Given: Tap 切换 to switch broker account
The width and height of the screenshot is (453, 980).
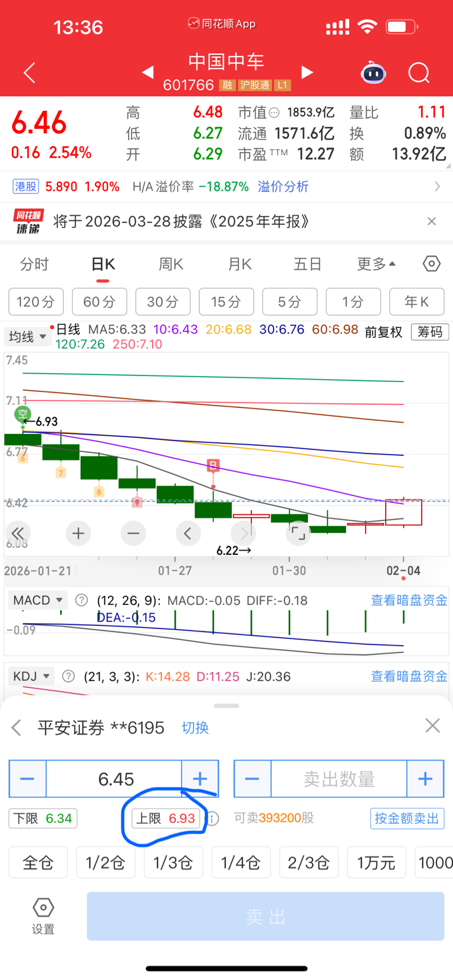Looking at the screenshot, I should point(195,728).
